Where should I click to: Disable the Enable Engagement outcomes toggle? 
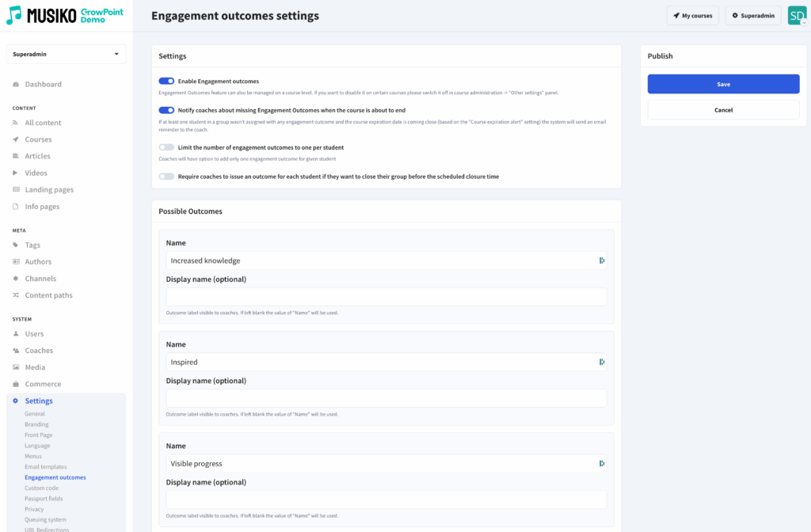pos(166,82)
